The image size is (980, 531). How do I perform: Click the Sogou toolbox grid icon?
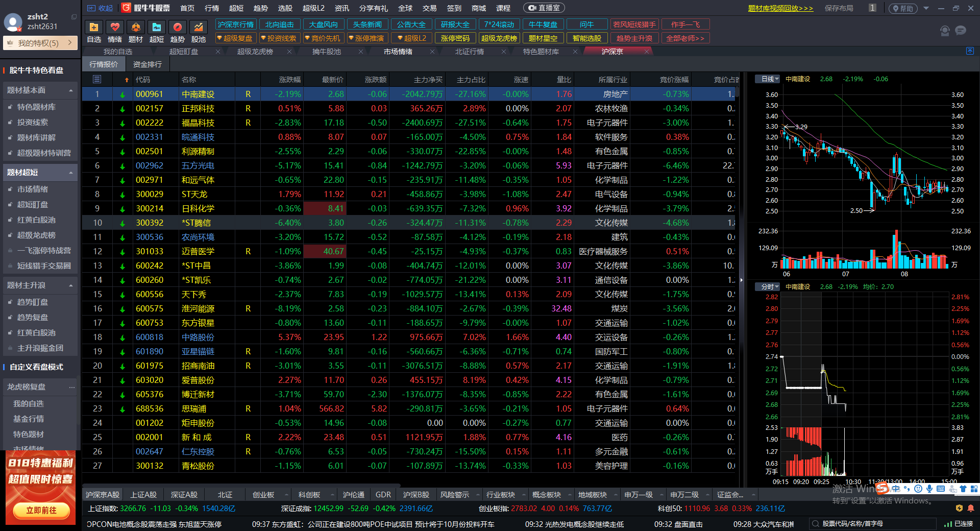coord(974,489)
